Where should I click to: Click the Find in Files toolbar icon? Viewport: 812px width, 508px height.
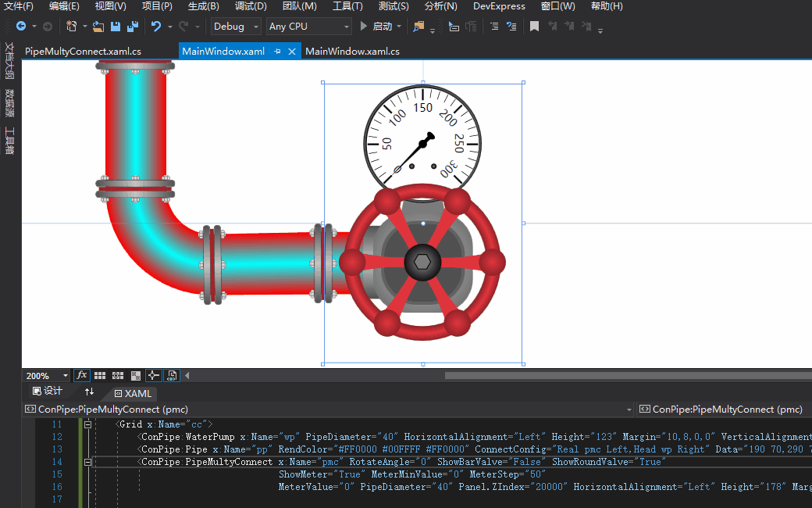click(x=418, y=27)
